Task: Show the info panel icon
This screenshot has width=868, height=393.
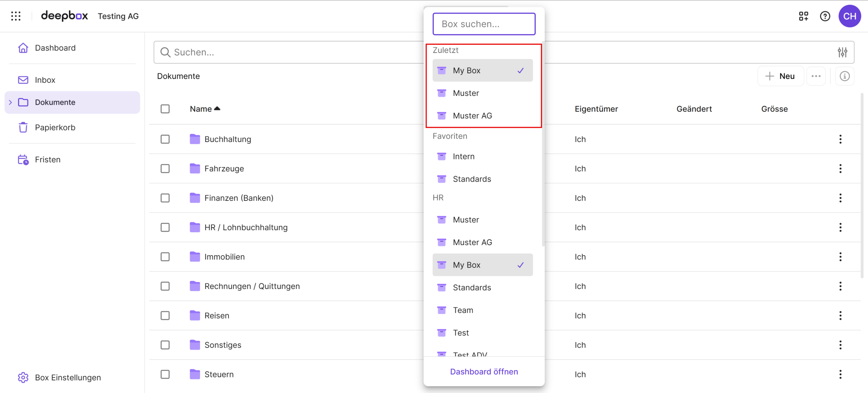Action: (844, 76)
